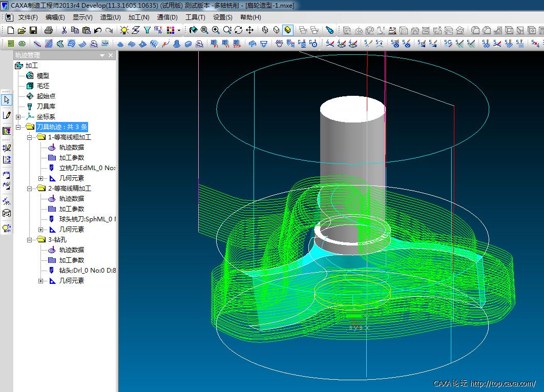Image resolution: width=544 pixels, height=392 pixels.
Task: Select the 模型 tree item
Action: click(x=43, y=76)
